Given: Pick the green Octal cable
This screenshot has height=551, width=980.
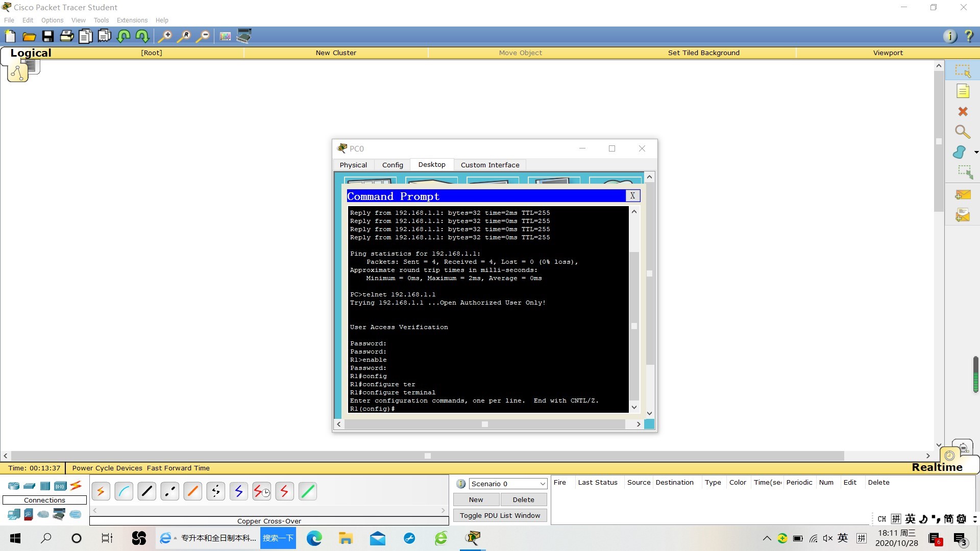Looking at the screenshot, I should click(307, 491).
